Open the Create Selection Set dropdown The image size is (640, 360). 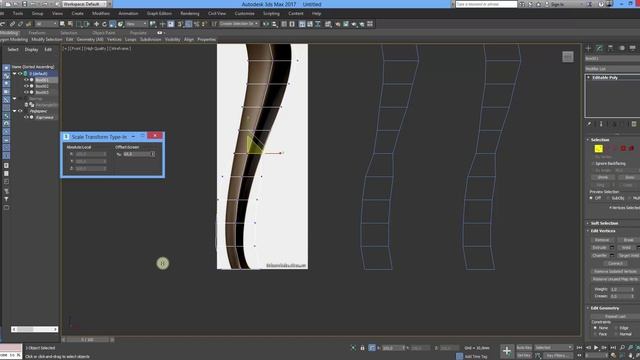[239, 24]
